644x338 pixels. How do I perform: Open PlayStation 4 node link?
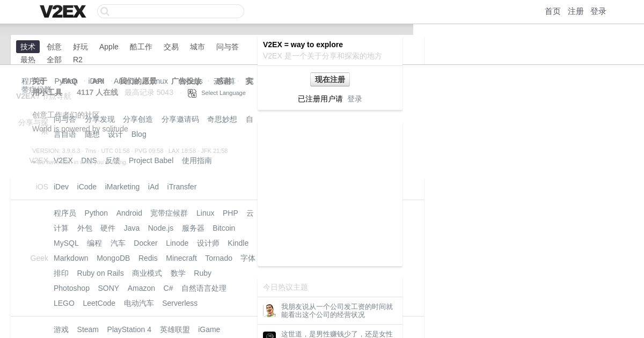129,329
